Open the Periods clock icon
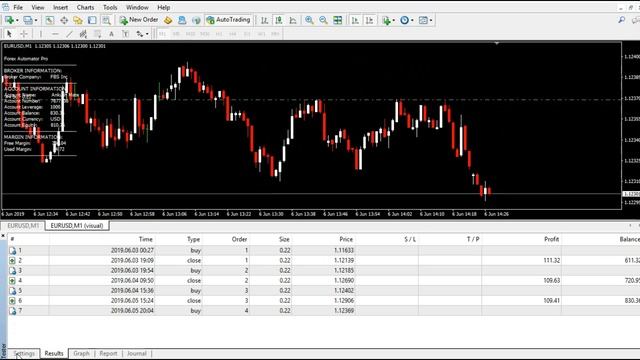Viewport: 640px width, 360px height. (404, 20)
